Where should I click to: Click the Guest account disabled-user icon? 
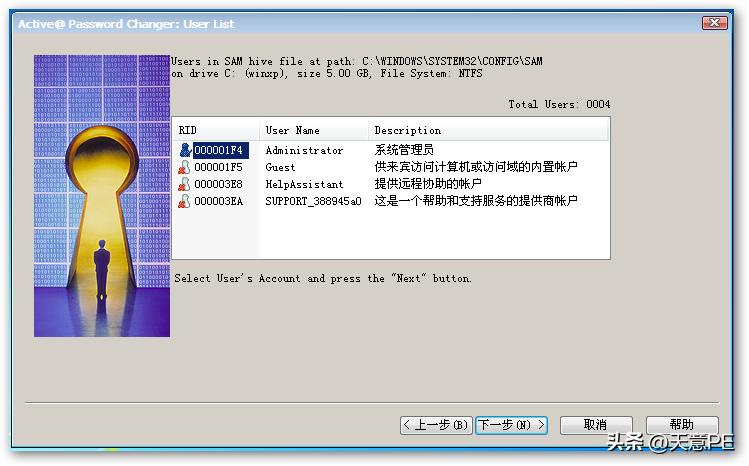click(184, 167)
